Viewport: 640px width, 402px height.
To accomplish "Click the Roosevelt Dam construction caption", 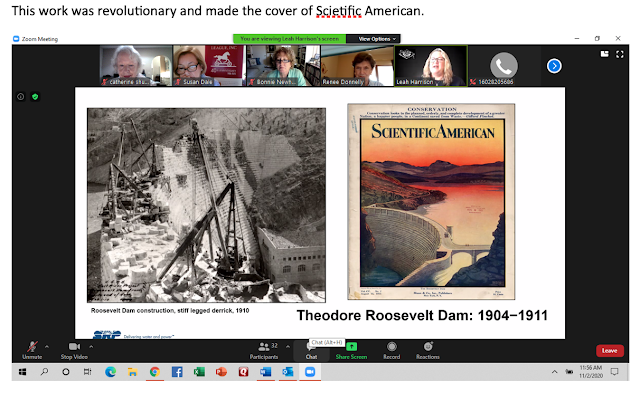I will (170, 311).
